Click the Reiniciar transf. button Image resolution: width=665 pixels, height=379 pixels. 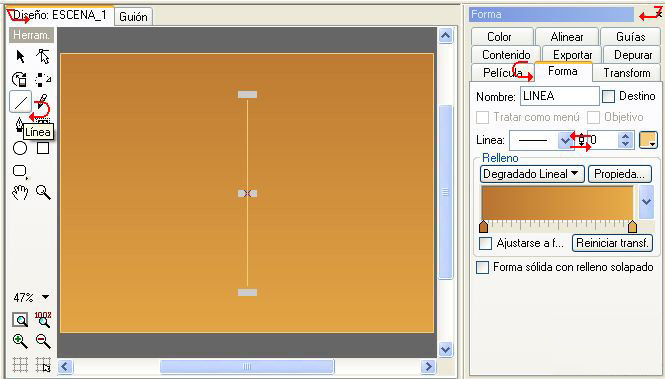[x=612, y=243]
